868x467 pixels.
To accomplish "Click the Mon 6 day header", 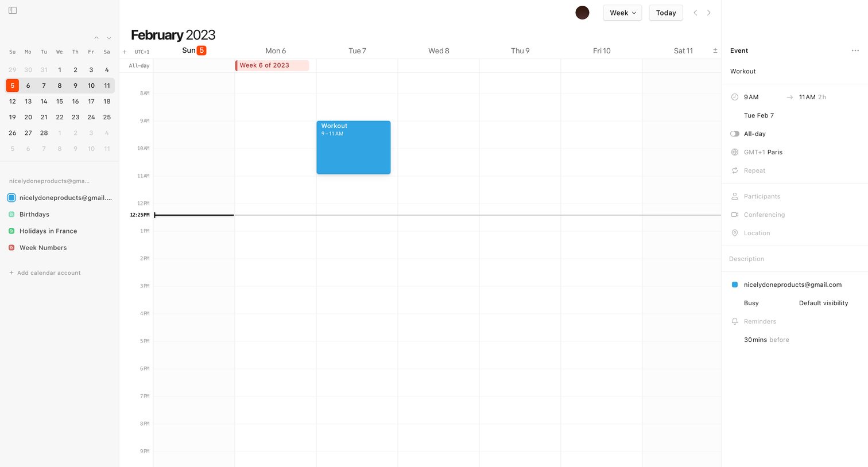I will tap(276, 50).
